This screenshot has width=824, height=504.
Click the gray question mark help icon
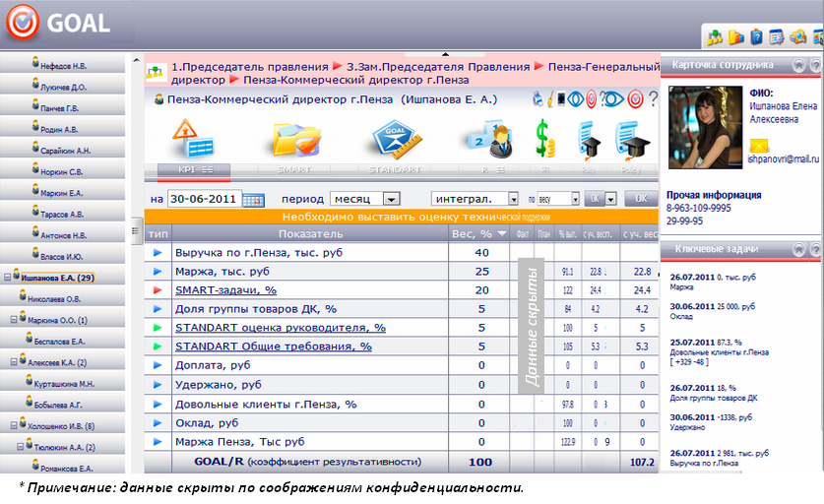[653, 98]
